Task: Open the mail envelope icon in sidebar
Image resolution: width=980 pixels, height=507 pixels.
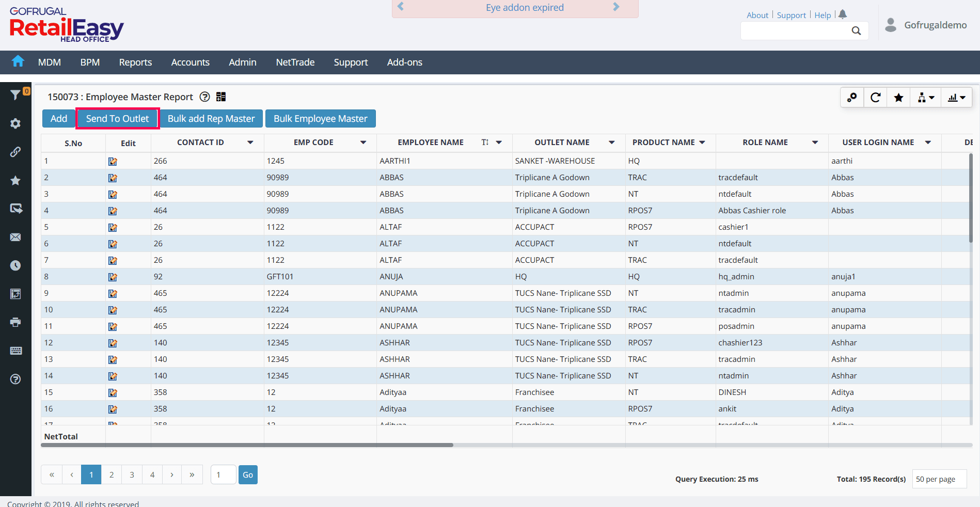Action: tap(15, 237)
